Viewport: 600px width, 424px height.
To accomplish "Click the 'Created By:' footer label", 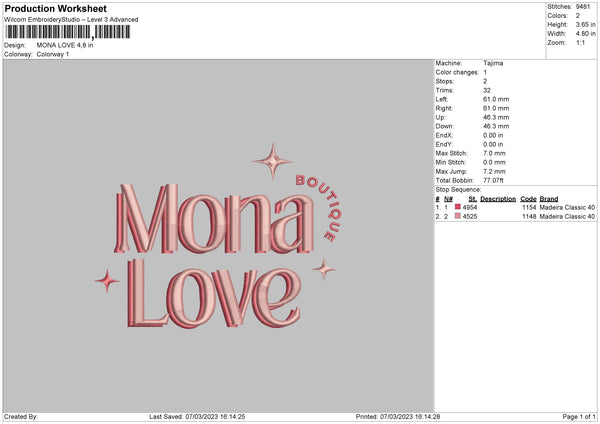I will coord(21,417).
